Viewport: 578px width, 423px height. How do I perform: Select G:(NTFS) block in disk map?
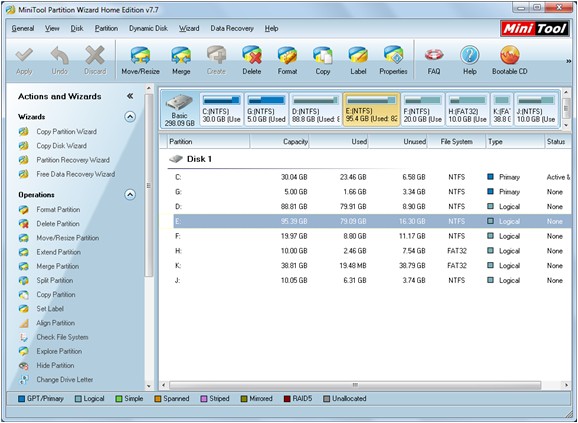click(266, 109)
